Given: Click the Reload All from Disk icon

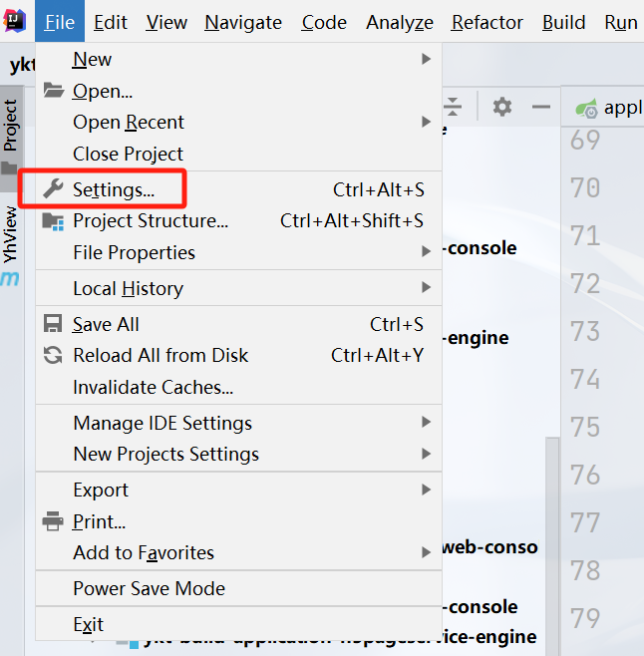Looking at the screenshot, I should tap(54, 355).
